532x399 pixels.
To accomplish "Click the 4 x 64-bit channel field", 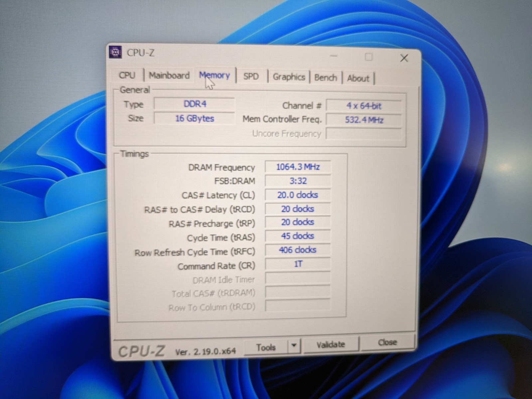I will point(364,106).
